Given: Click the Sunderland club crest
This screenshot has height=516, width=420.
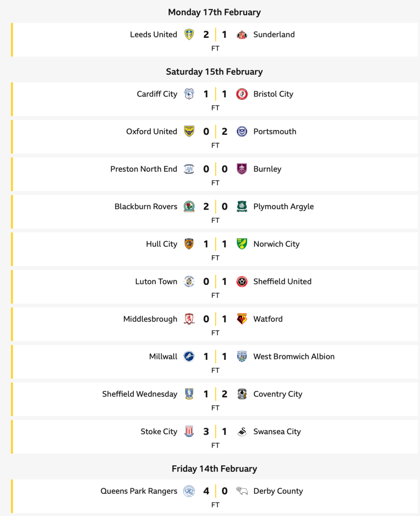Looking at the screenshot, I should (242, 34).
